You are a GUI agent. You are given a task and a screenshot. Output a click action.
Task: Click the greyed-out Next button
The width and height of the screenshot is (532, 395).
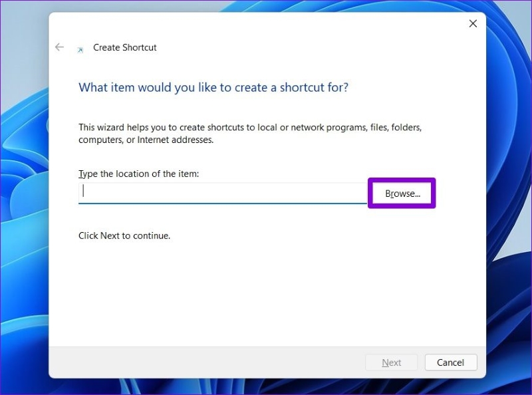(391, 362)
